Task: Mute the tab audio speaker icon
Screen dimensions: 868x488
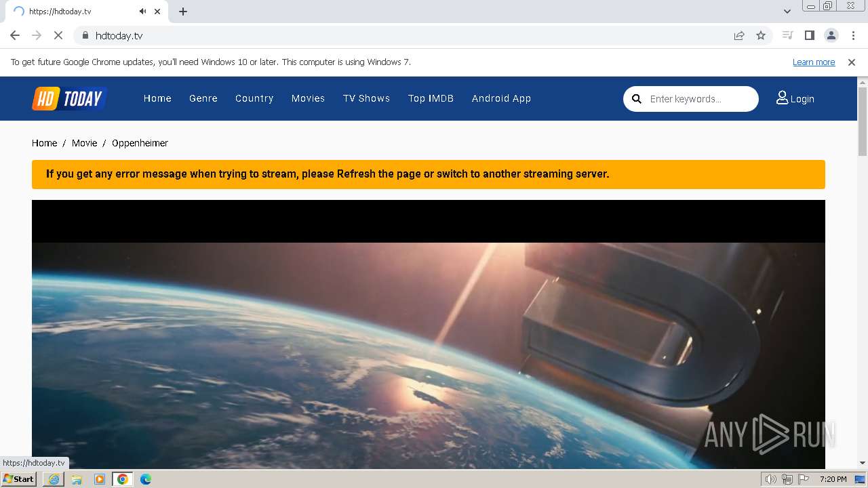Action: click(142, 12)
